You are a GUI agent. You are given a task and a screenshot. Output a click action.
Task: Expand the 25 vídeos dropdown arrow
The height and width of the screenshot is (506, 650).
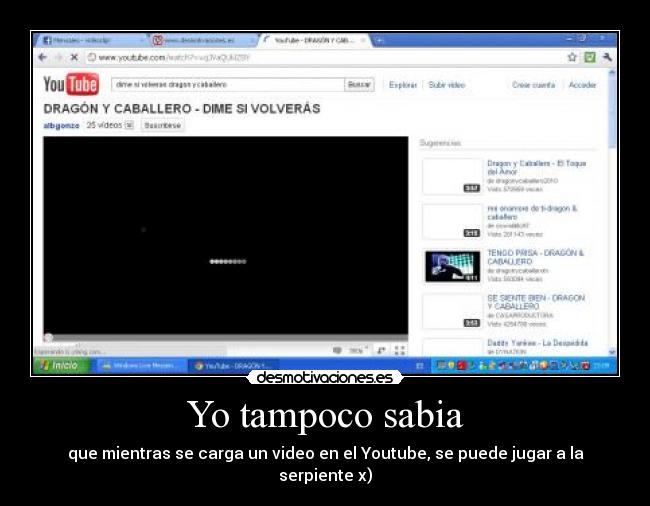tap(129, 125)
